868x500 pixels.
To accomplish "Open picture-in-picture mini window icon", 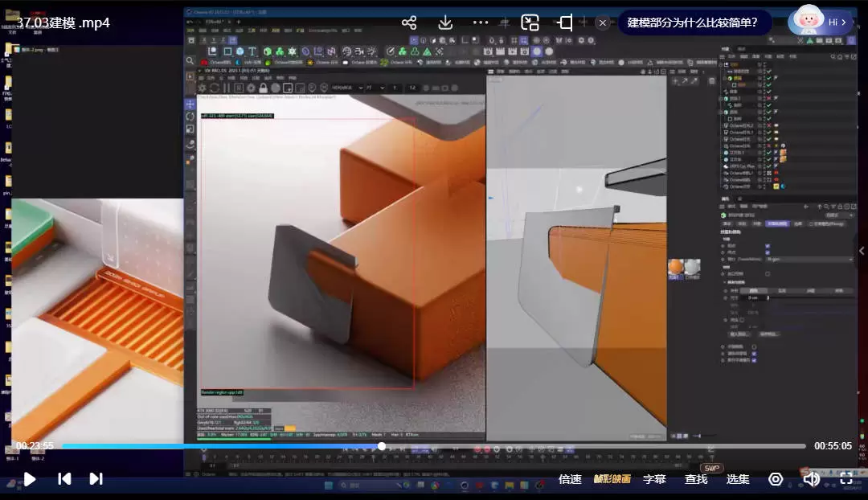I will pos(530,23).
